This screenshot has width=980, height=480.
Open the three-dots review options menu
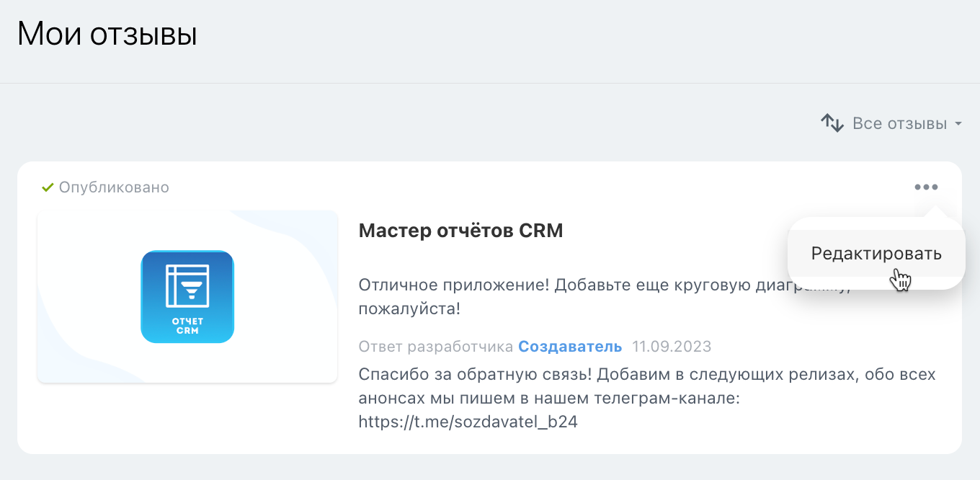926,187
